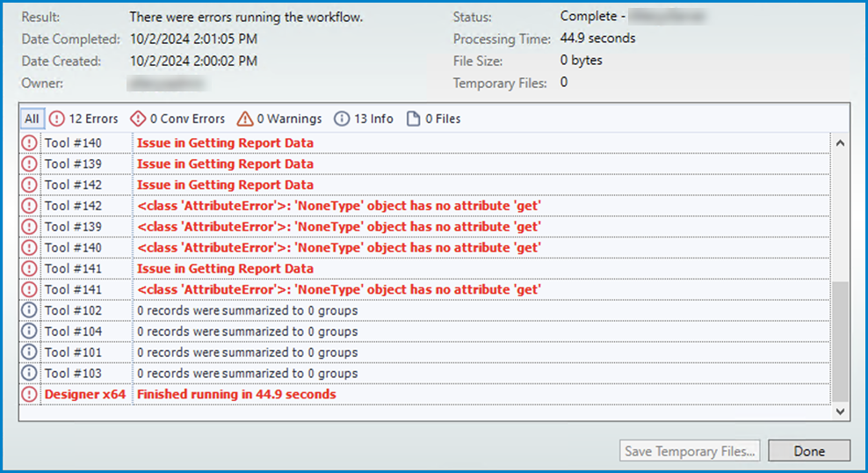Show all messages with the All filter
Viewport: 868px width, 473px height.
33,119
